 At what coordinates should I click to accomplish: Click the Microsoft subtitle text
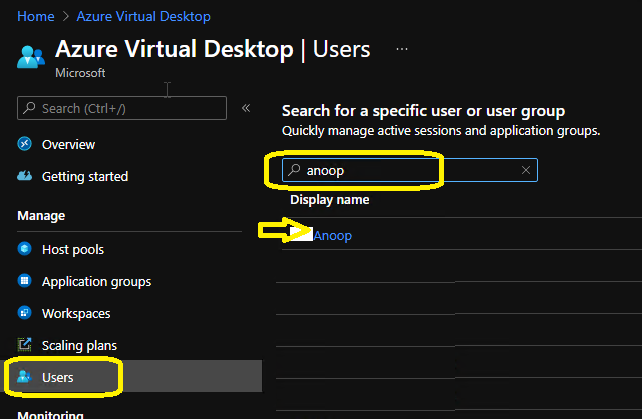(x=80, y=73)
